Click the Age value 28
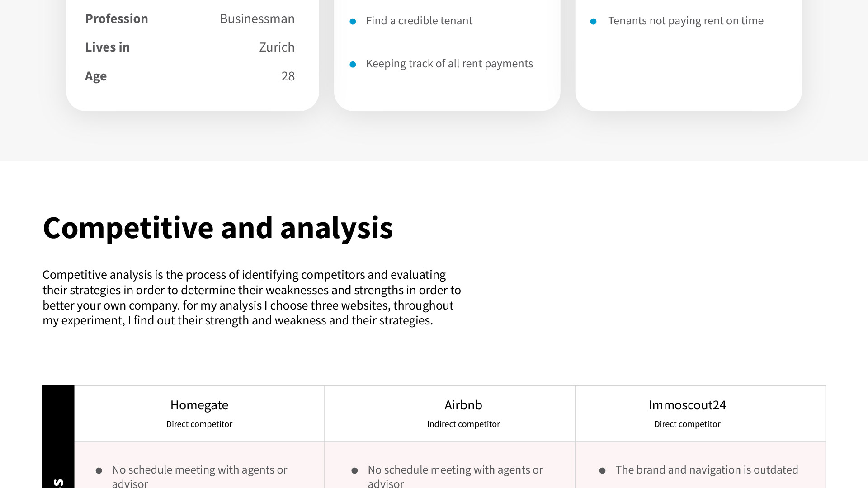This screenshot has width=868, height=488. [288, 76]
